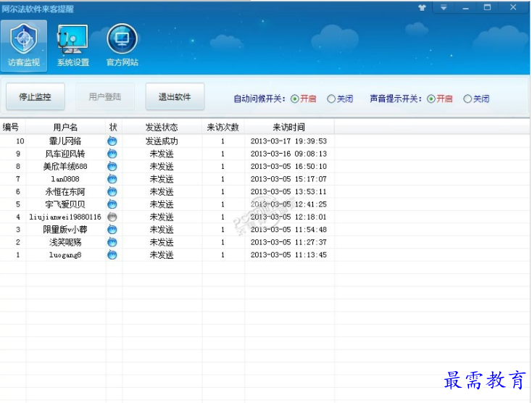532x403 pixels.
Task: Click visit time 2013-03-05 16:50:10
Action: pyautogui.click(x=288, y=167)
